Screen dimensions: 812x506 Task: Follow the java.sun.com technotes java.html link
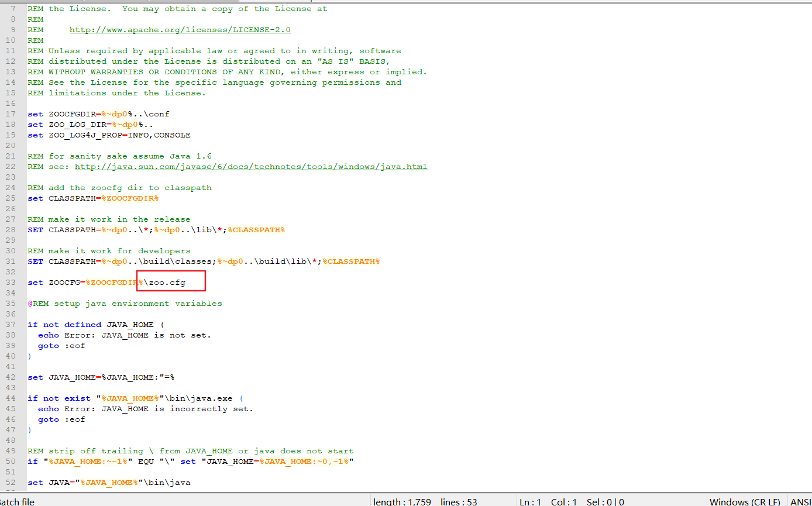click(251, 167)
